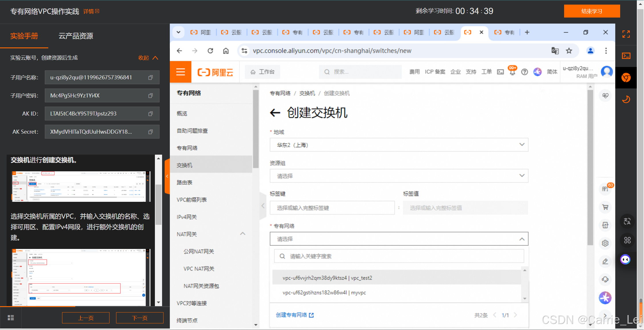Copy the sub-user name value
Image resolution: width=644 pixels, height=330 pixels.
150,78
